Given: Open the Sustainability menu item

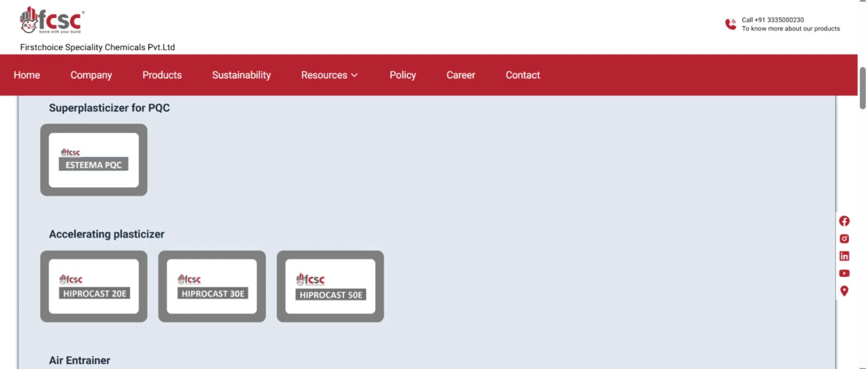Looking at the screenshot, I should [x=241, y=75].
